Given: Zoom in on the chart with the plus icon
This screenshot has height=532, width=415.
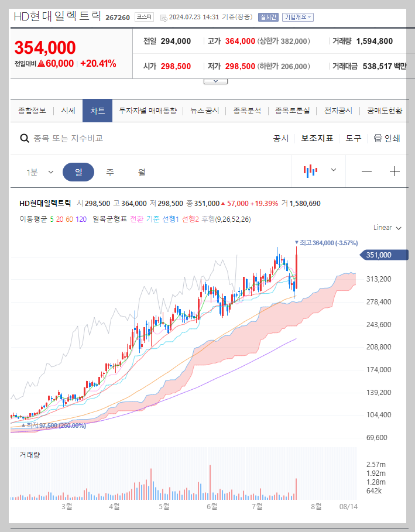Looking at the screenshot, I should (x=395, y=171).
